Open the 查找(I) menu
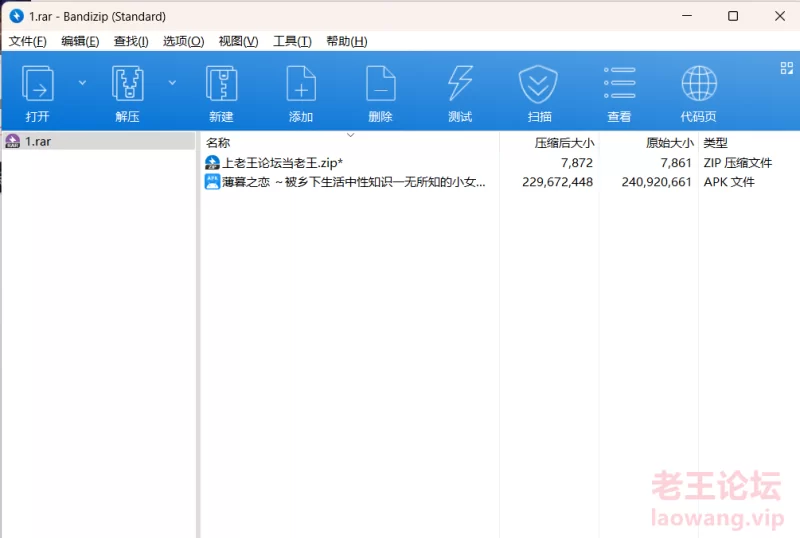 point(131,41)
